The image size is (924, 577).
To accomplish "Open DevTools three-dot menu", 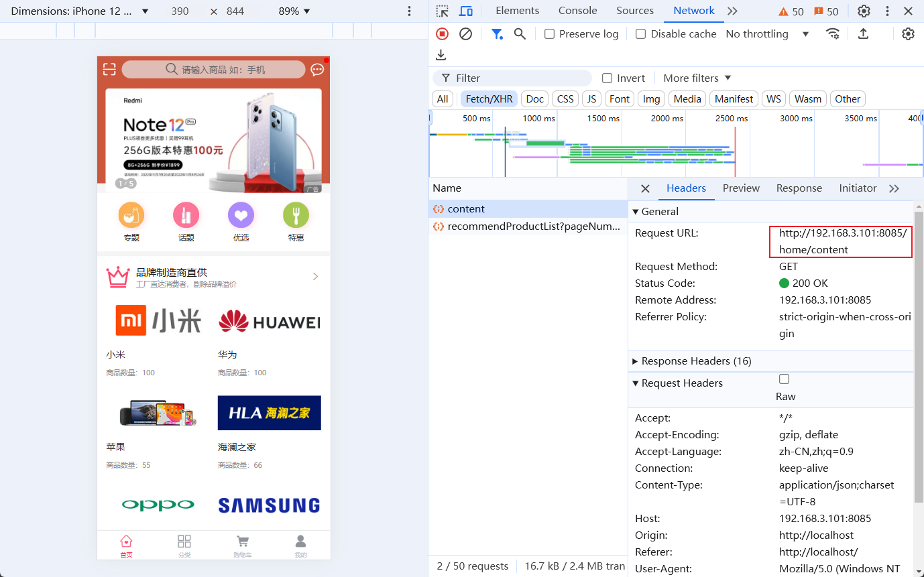I will point(888,11).
